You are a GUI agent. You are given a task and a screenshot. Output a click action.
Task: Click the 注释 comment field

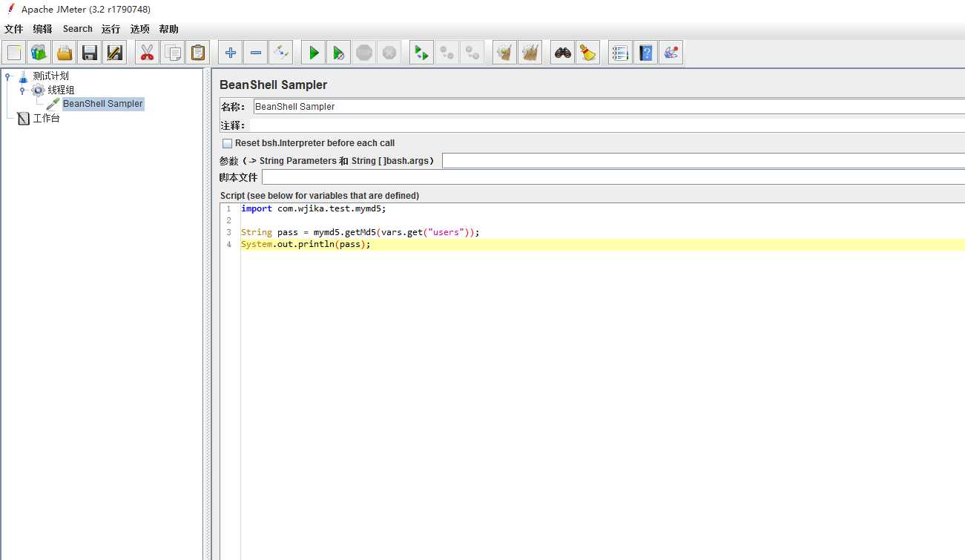(x=607, y=125)
